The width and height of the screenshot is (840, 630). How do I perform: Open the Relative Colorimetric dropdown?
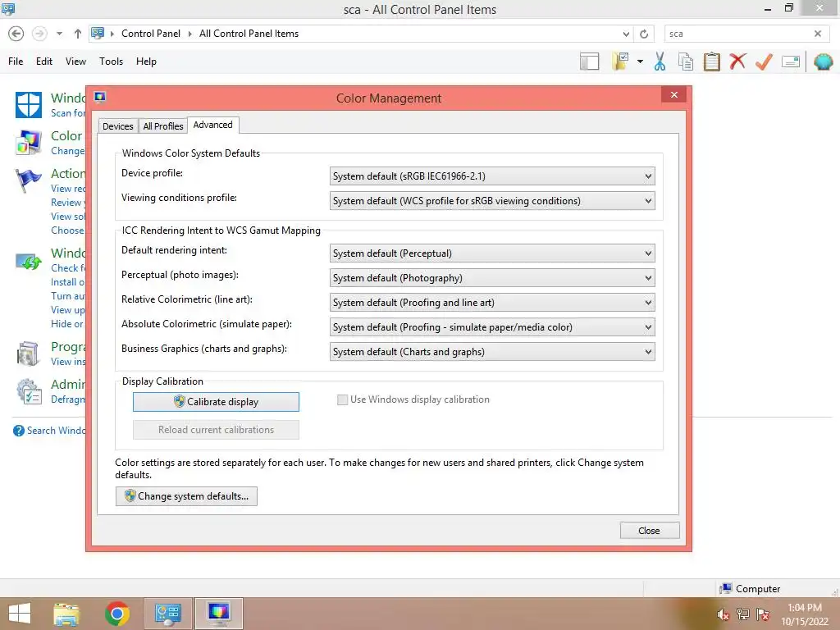coord(492,303)
